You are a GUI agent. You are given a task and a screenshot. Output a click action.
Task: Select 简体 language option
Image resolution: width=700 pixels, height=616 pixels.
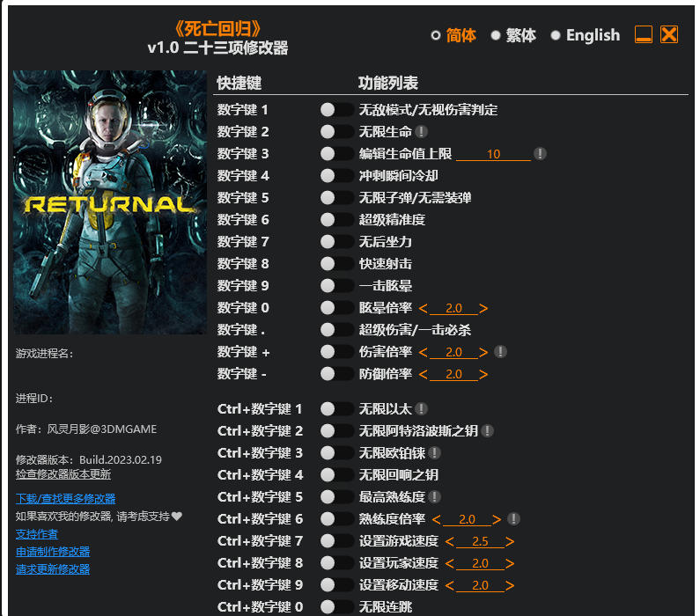453,35
